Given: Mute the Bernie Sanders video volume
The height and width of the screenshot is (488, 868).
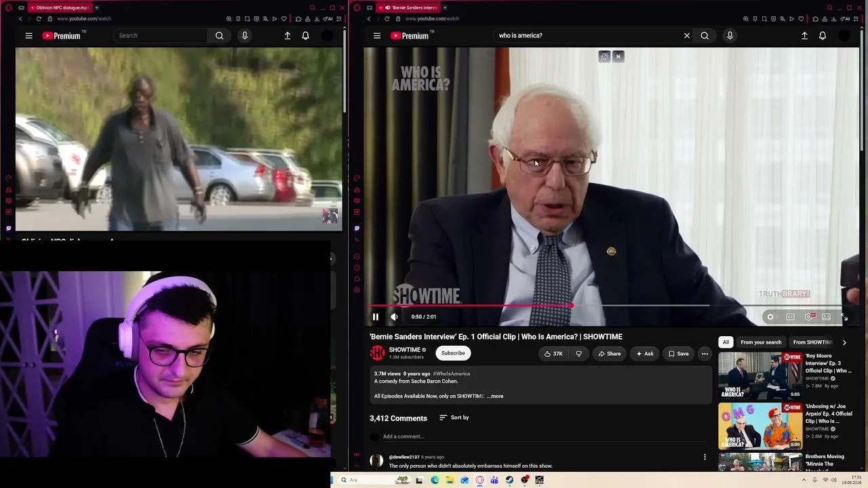Looking at the screenshot, I should 394,317.
